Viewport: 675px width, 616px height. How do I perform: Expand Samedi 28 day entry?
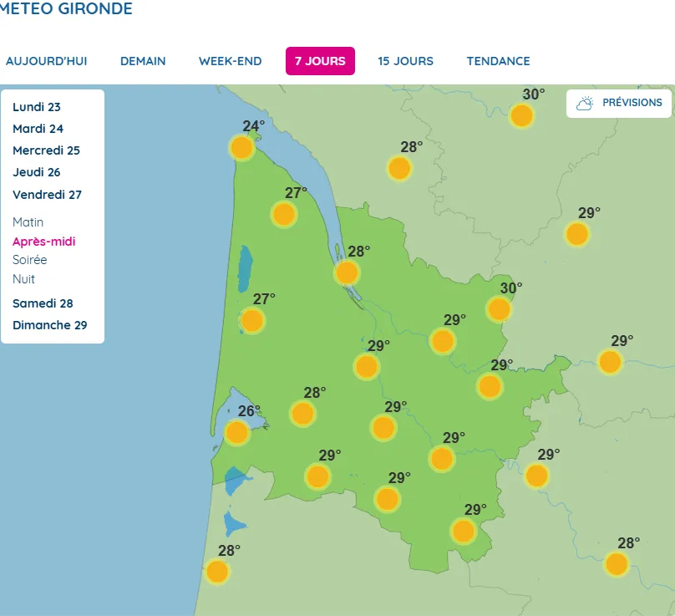click(43, 303)
